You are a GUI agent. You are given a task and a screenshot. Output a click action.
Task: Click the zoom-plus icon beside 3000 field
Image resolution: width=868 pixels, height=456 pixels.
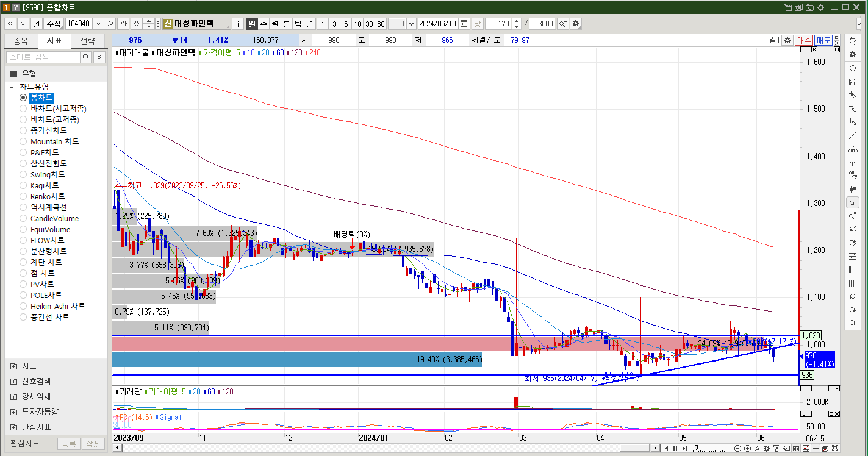(562, 24)
